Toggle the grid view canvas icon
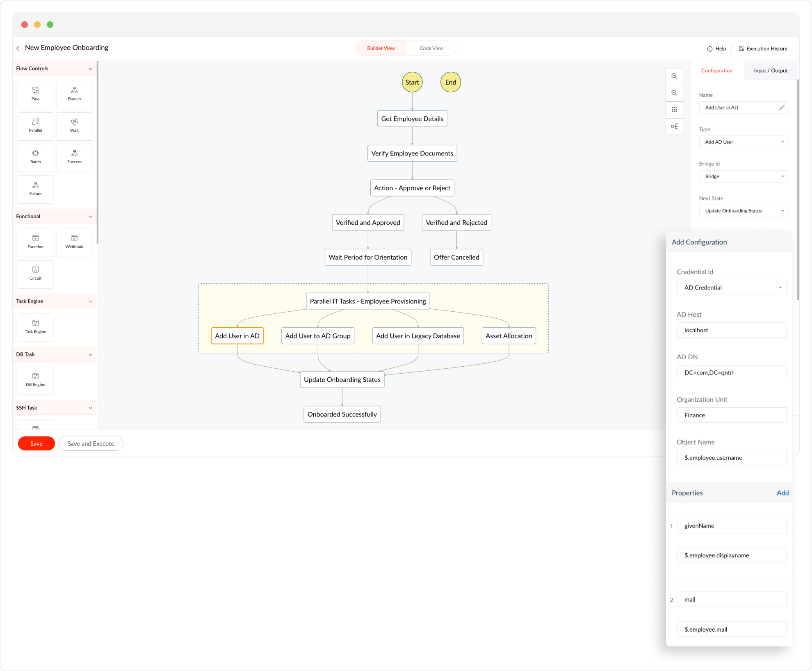Viewport: 812px width, 671px height. 674,110
